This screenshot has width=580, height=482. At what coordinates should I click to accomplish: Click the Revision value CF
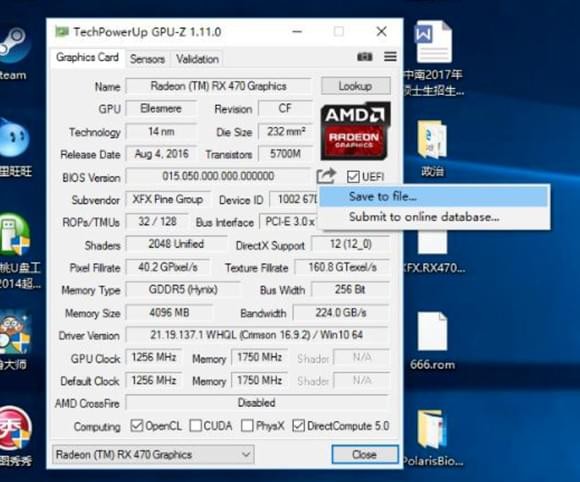pyautogui.click(x=285, y=108)
